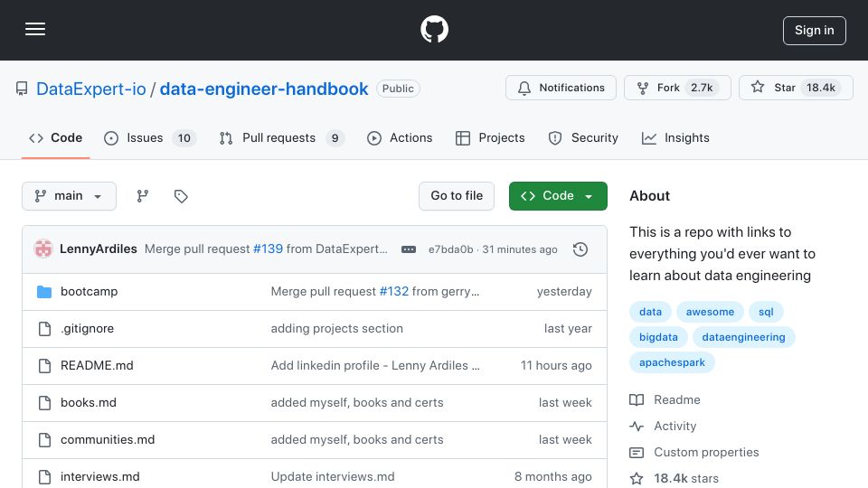Select the 'bigdata' topic tag
This screenshot has width=868, height=488.
coord(658,337)
